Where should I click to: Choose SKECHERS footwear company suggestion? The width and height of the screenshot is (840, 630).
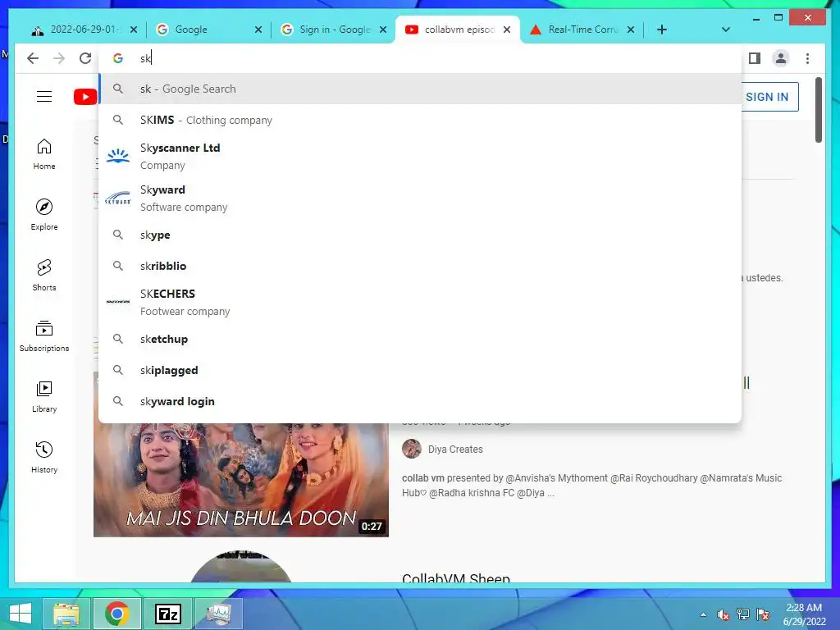pyautogui.click(x=421, y=302)
